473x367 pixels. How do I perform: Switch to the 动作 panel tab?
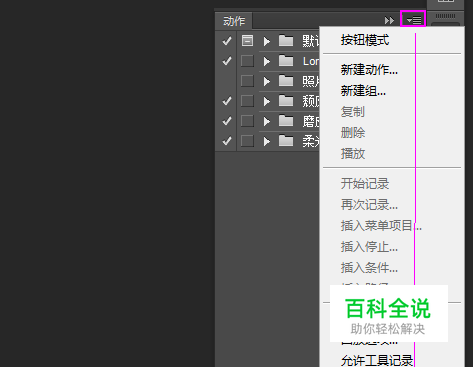[x=234, y=21]
